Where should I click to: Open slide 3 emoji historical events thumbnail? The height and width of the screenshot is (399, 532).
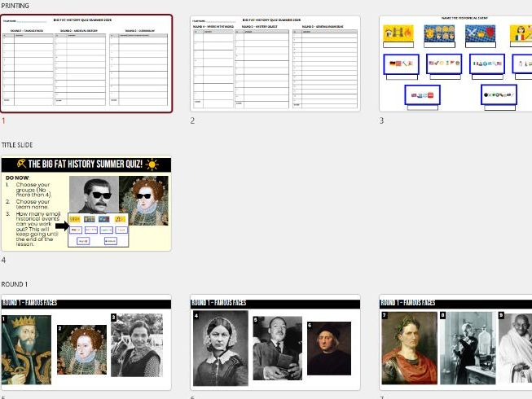pyautogui.click(x=455, y=64)
